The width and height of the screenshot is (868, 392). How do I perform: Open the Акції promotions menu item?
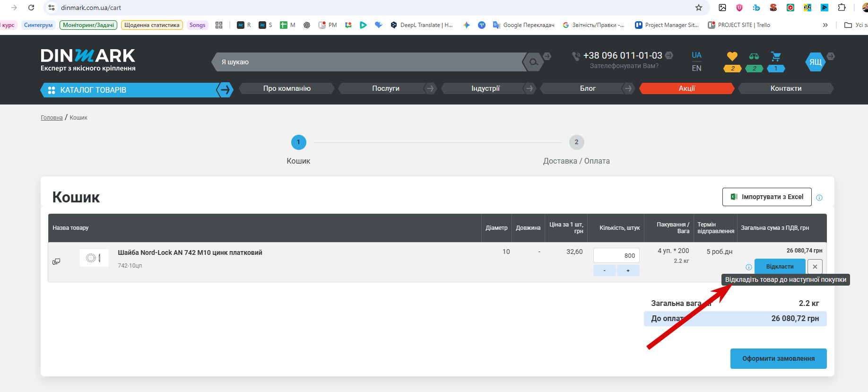click(687, 88)
